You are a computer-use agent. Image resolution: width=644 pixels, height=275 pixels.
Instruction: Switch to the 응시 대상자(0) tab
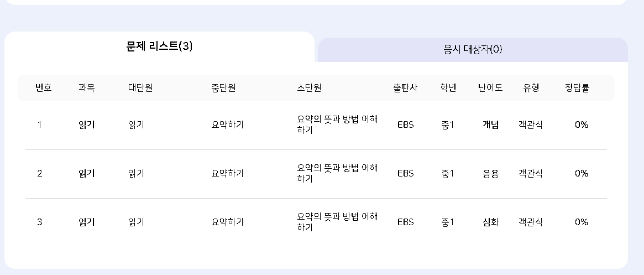[473, 50]
